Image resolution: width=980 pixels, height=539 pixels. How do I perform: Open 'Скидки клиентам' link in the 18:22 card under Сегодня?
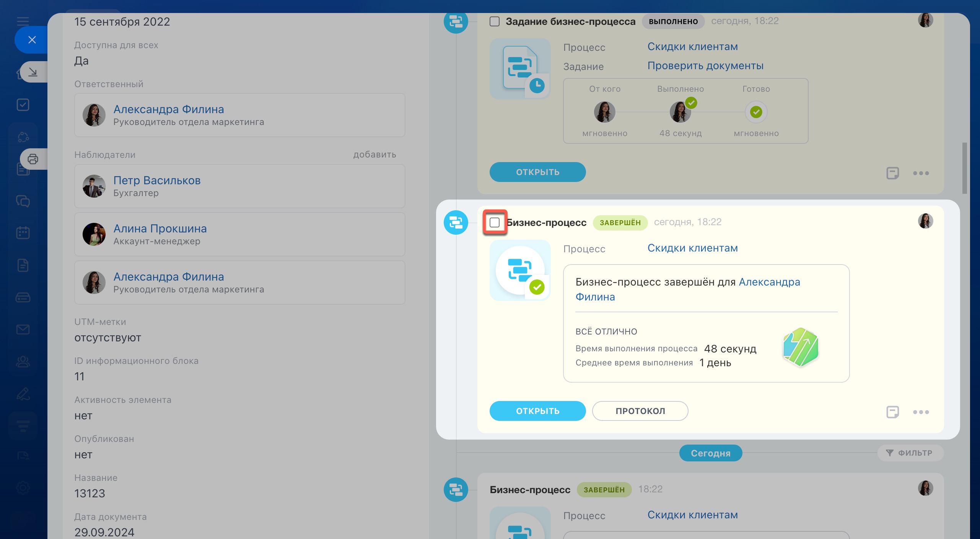692,515
